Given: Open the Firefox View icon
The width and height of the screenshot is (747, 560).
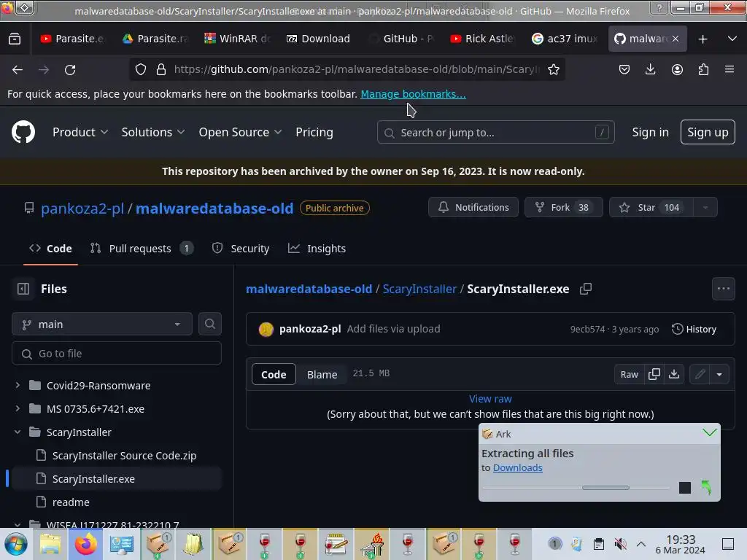Looking at the screenshot, I should (15, 39).
